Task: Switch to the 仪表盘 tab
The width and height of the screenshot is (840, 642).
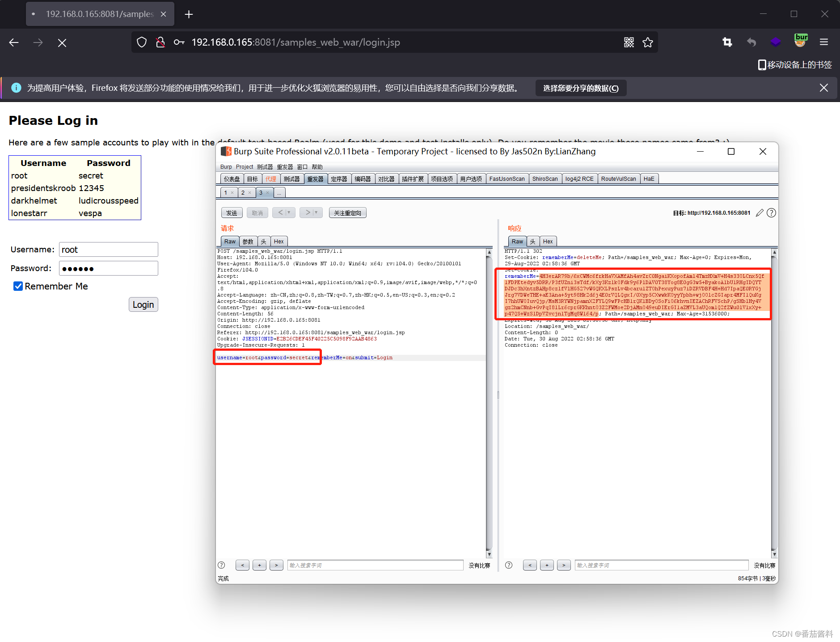Action: [x=232, y=179]
